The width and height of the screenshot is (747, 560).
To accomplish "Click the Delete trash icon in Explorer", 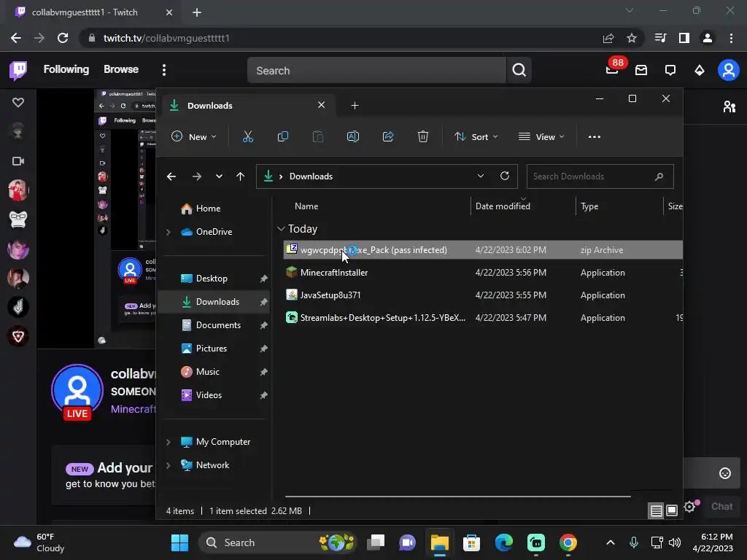I will click(422, 136).
